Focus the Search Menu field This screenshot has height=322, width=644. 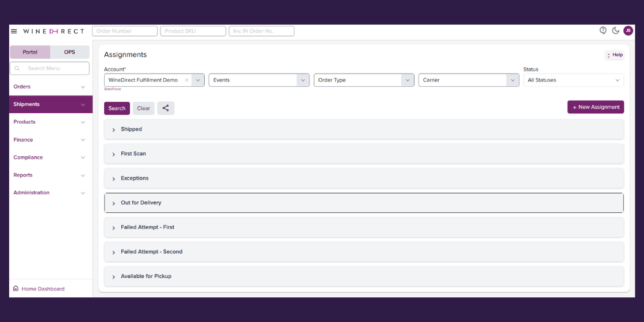(49, 68)
